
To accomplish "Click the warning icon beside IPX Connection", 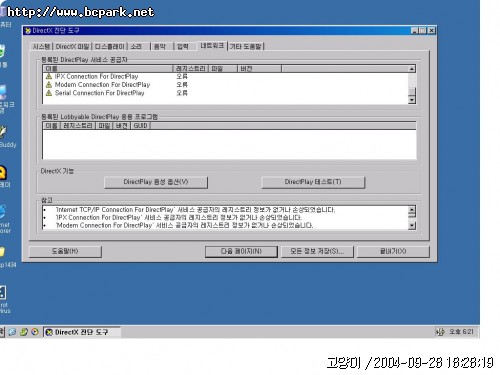I will pyautogui.click(x=49, y=76).
